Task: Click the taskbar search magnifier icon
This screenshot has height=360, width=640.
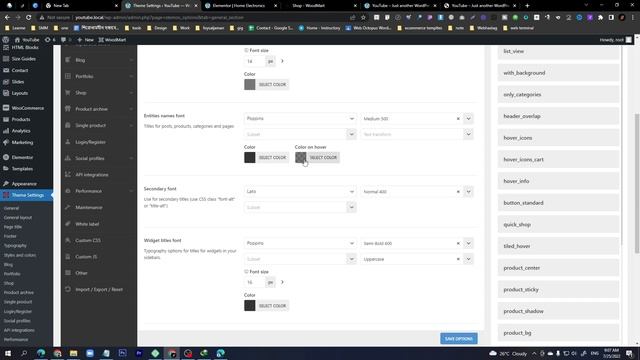Action: click(24, 353)
